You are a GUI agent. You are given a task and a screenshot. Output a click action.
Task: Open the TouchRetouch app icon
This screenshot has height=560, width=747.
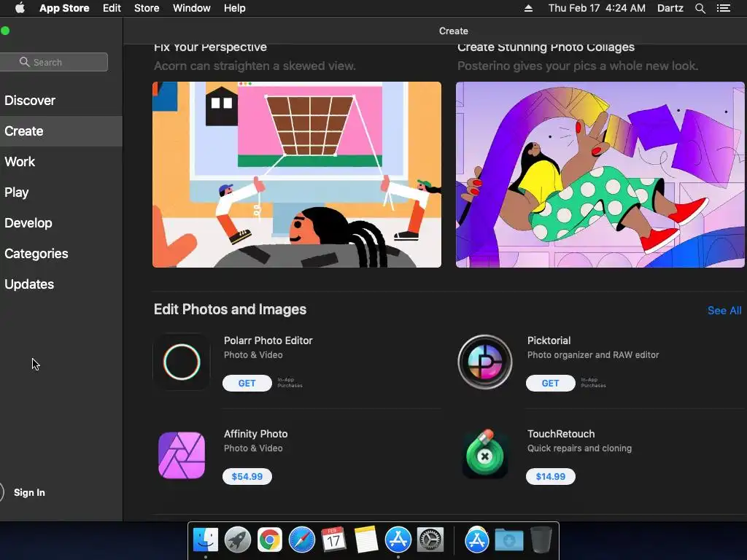coord(485,454)
